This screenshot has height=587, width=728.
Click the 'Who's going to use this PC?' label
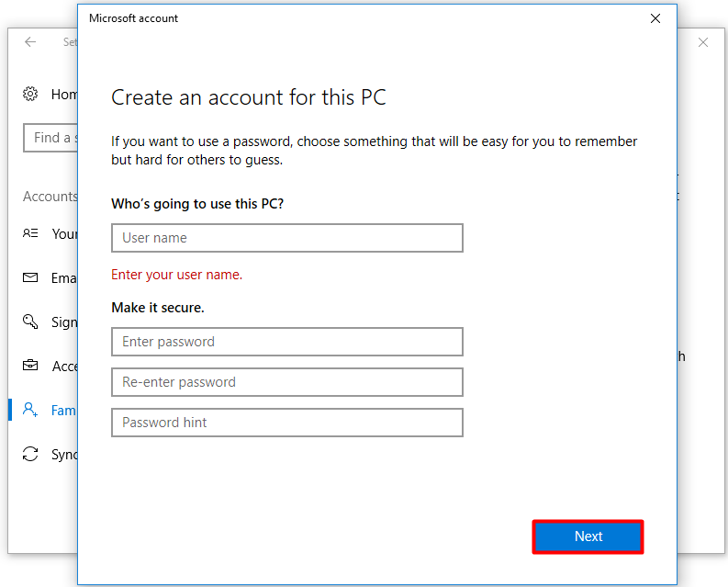coord(197,204)
